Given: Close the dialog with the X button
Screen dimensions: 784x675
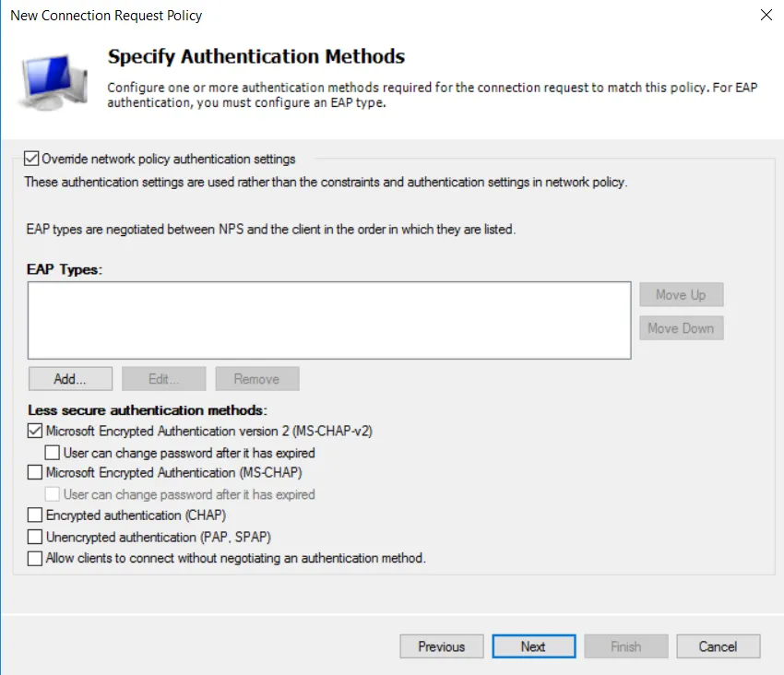Looking at the screenshot, I should pos(768,15).
